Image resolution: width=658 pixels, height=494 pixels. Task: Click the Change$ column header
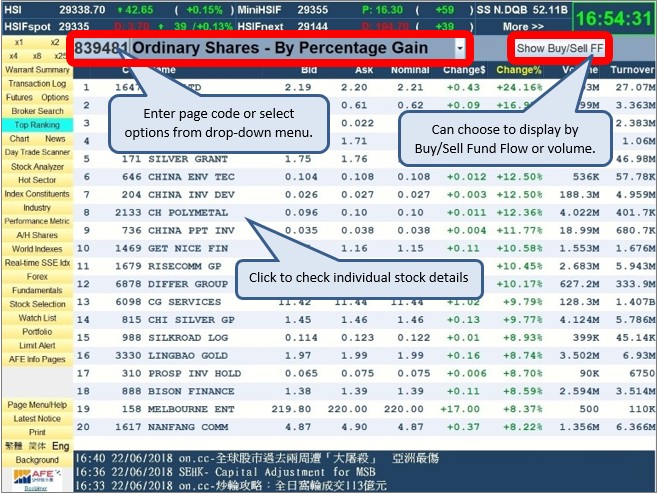click(464, 70)
